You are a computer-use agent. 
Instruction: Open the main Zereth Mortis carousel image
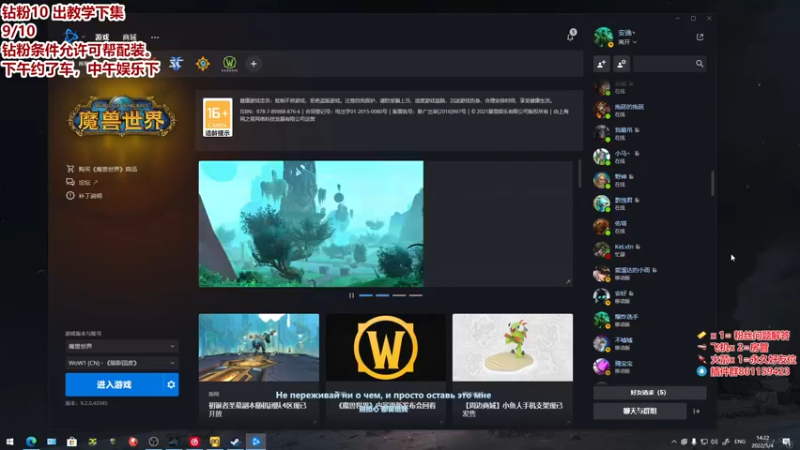[x=311, y=224]
